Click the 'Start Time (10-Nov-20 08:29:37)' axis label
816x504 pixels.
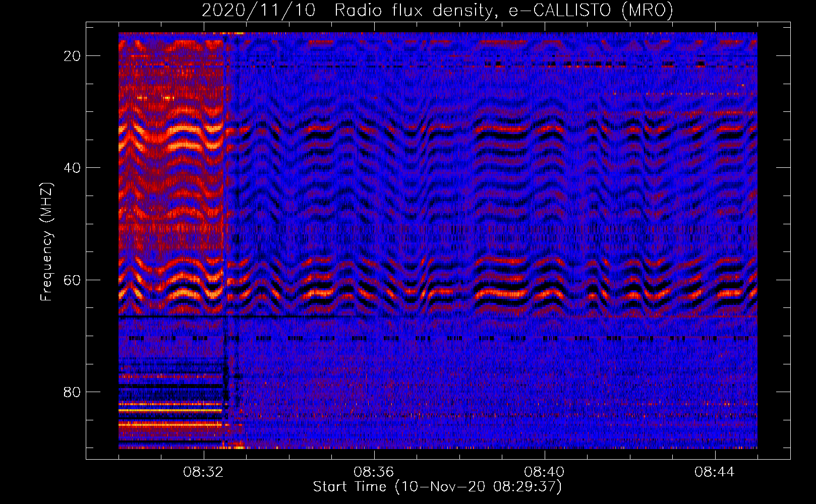[437, 487]
